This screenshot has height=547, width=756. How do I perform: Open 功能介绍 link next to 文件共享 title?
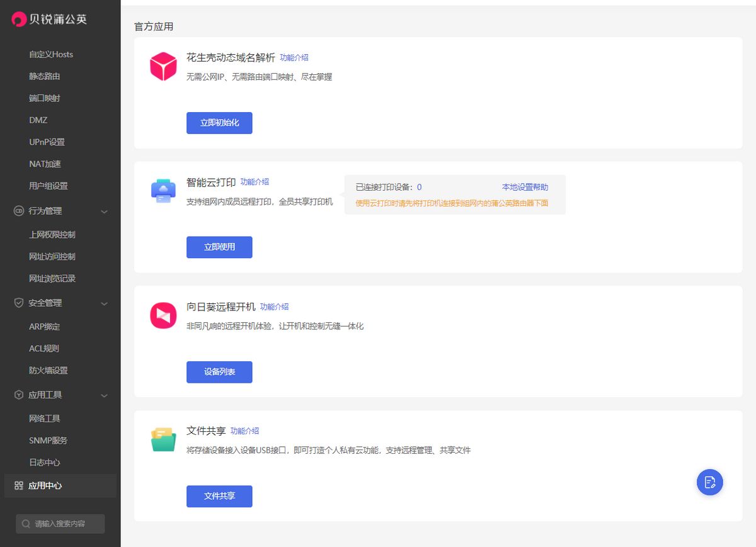click(244, 431)
